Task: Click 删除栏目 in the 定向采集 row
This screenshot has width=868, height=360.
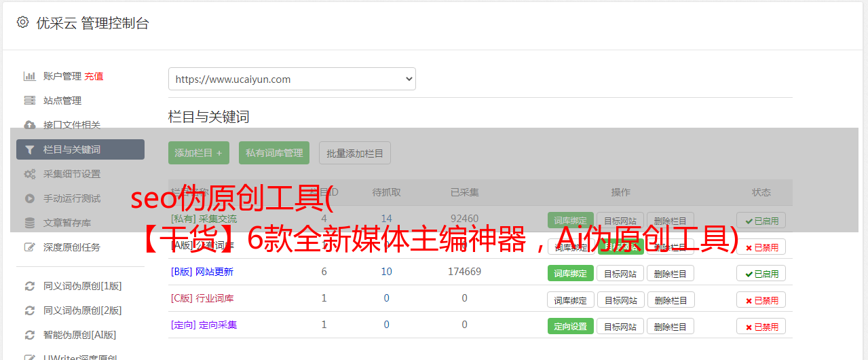Action: 671,326
